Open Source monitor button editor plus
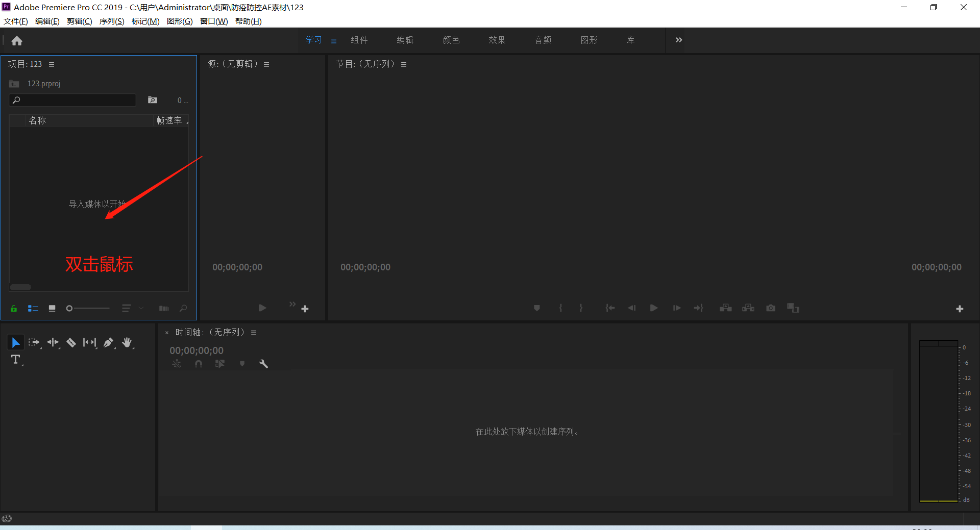980x530 pixels. coord(305,309)
